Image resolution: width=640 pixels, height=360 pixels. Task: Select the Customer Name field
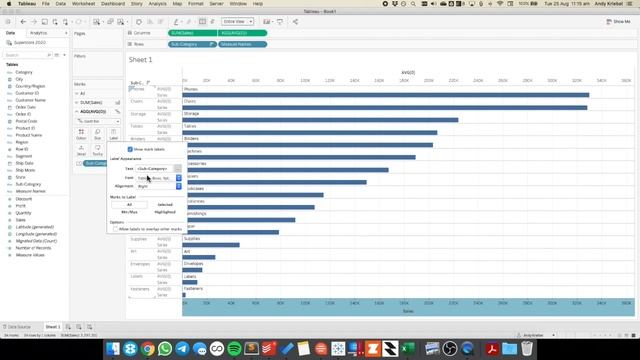[31, 100]
